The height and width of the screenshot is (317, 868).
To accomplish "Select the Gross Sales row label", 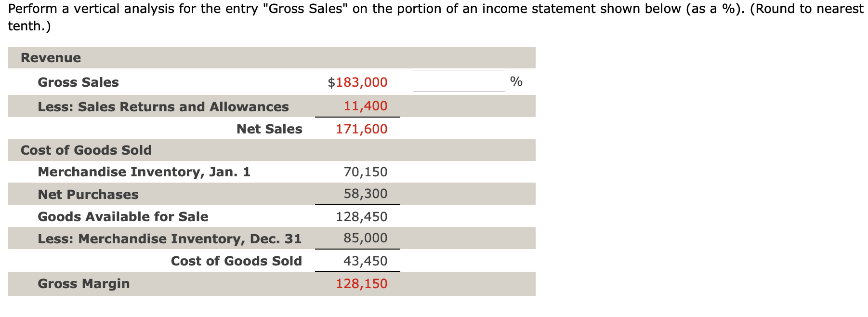I will pyautogui.click(x=78, y=82).
